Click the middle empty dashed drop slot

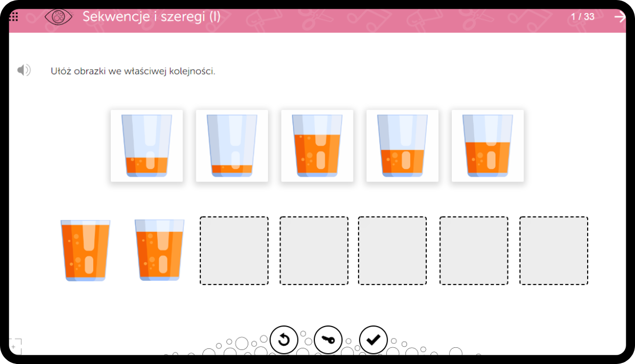tap(392, 251)
